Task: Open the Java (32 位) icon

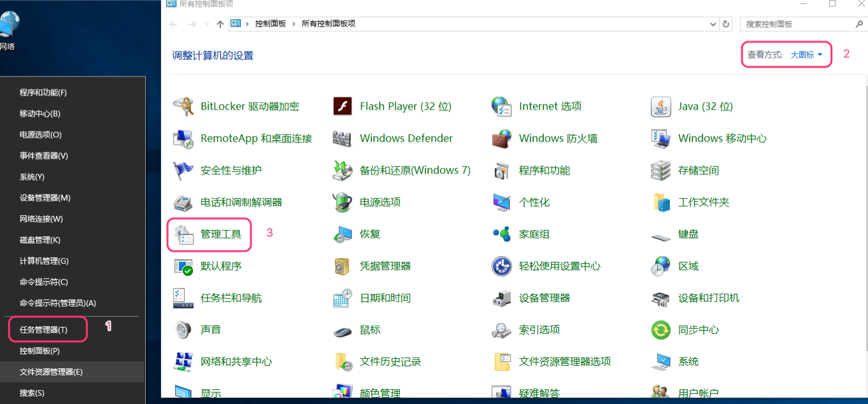Action: coord(661,107)
